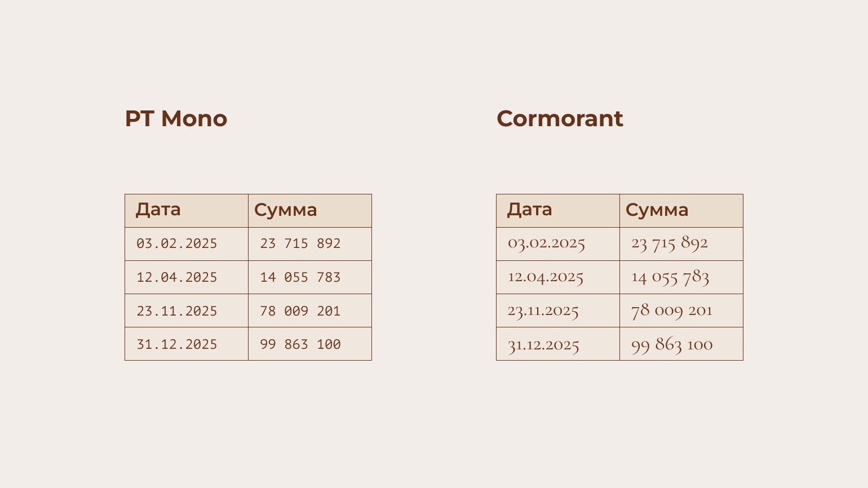This screenshot has width=868, height=488.
Task: Click 78 009 201 in PT Mono table
Action: click(x=300, y=311)
